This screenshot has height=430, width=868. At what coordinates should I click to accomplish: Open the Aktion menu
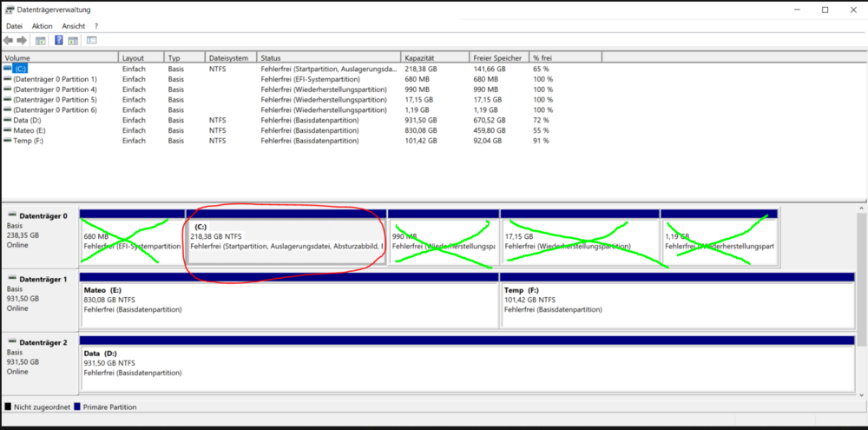(43, 26)
